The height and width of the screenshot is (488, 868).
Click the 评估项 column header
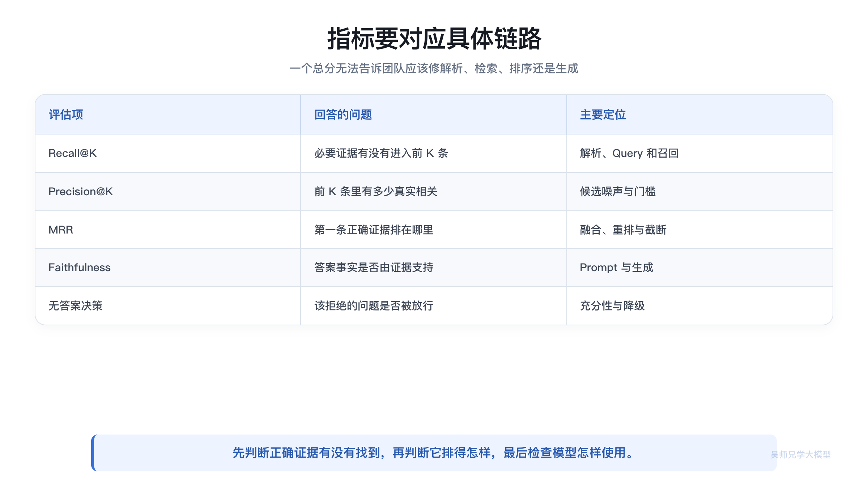[168, 115]
